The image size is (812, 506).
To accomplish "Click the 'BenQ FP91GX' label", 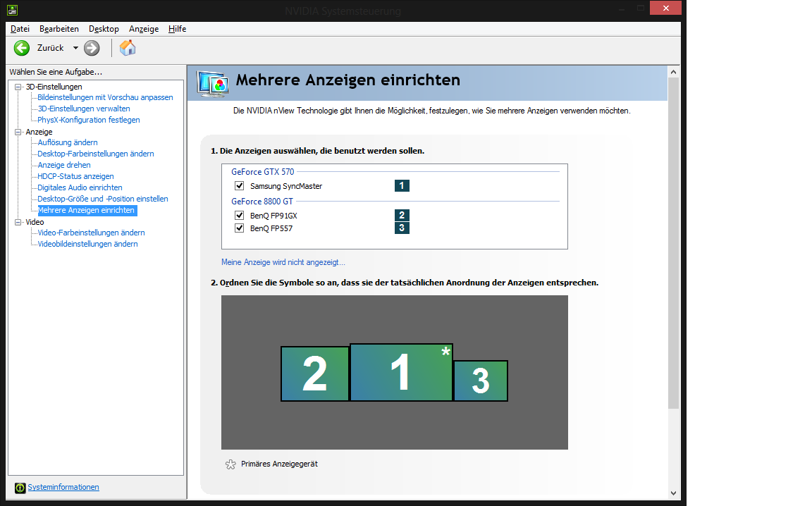I will click(x=274, y=216).
